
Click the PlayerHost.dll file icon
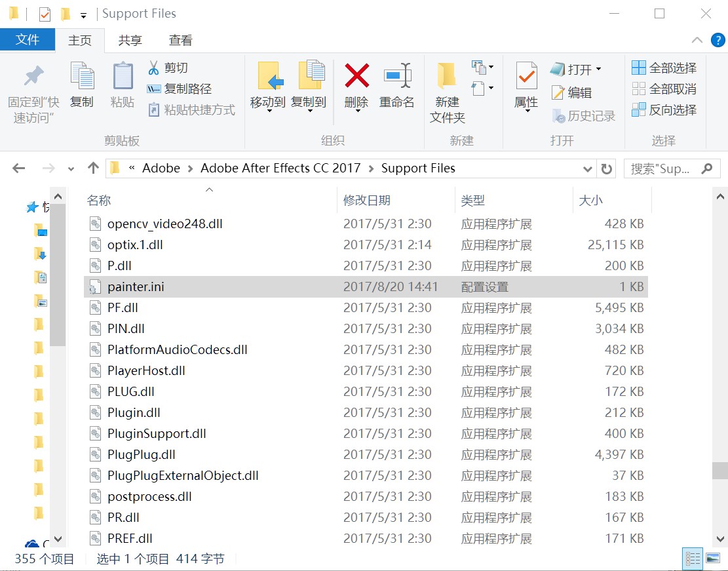[95, 371]
